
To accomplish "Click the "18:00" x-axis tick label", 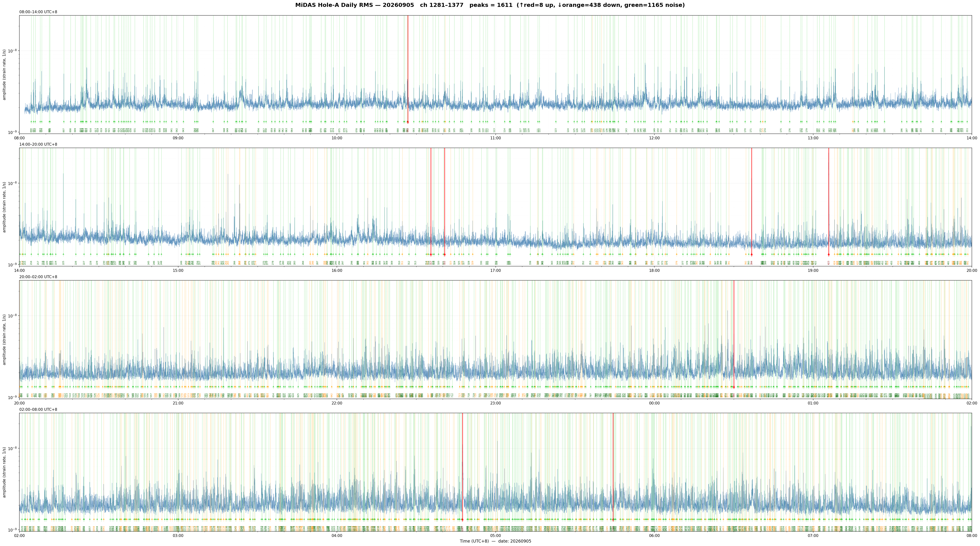I will click(x=654, y=270).
